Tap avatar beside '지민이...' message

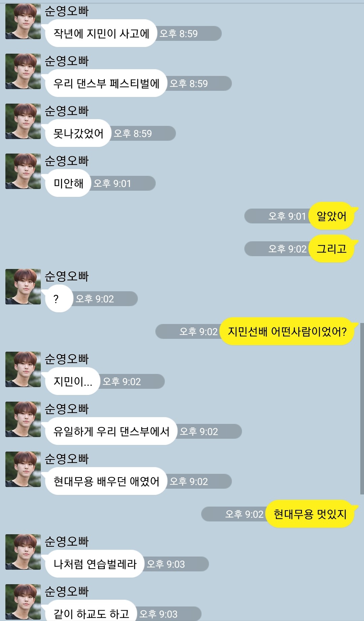pos(23,369)
